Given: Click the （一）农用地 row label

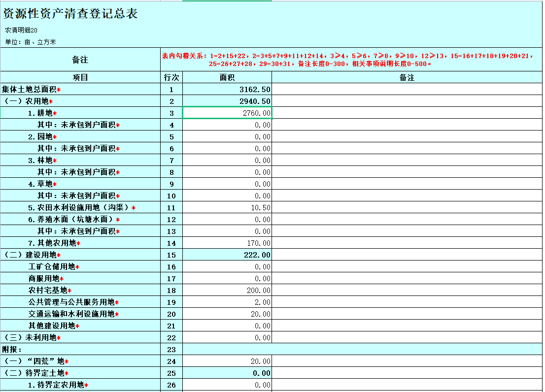Looking at the screenshot, I should pos(29,101).
